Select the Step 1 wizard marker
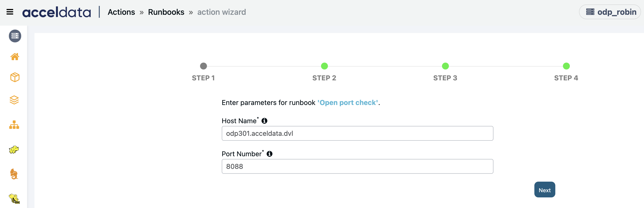The width and height of the screenshot is (644, 208). pyautogui.click(x=203, y=66)
